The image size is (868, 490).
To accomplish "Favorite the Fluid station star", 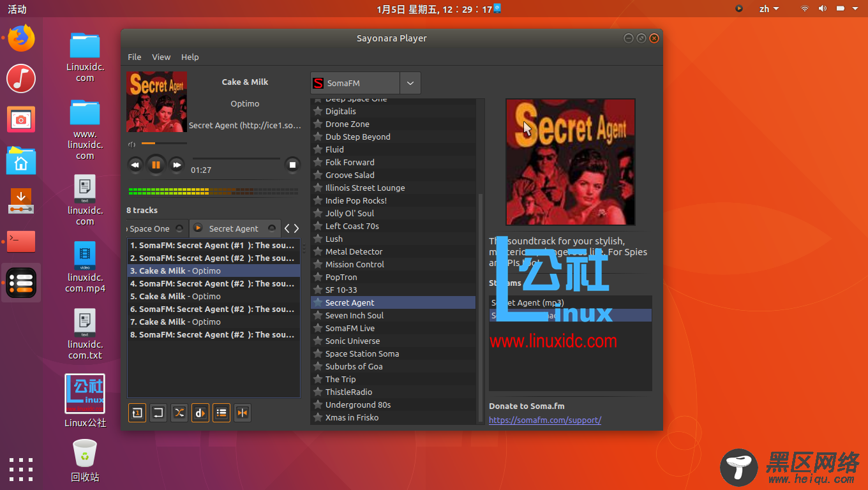I will coord(318,149).
